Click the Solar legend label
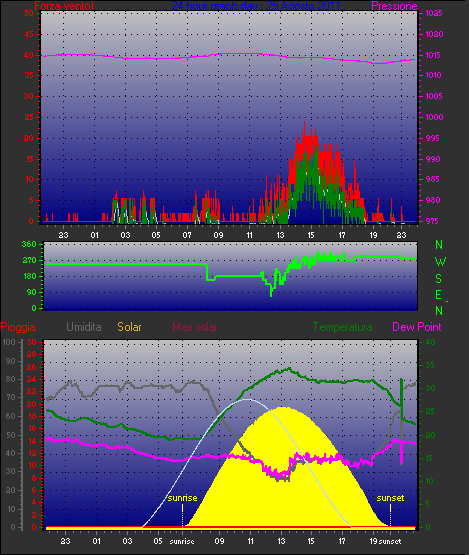Viewport: 469px width, 555px height. click(x=129, y=327)
